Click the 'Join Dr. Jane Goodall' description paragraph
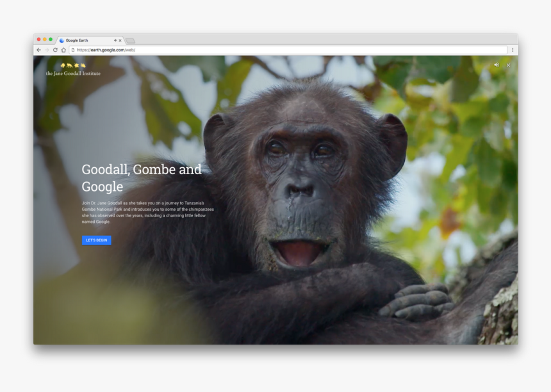The height and width of the screenshot is (392, 551). [147, 212]
